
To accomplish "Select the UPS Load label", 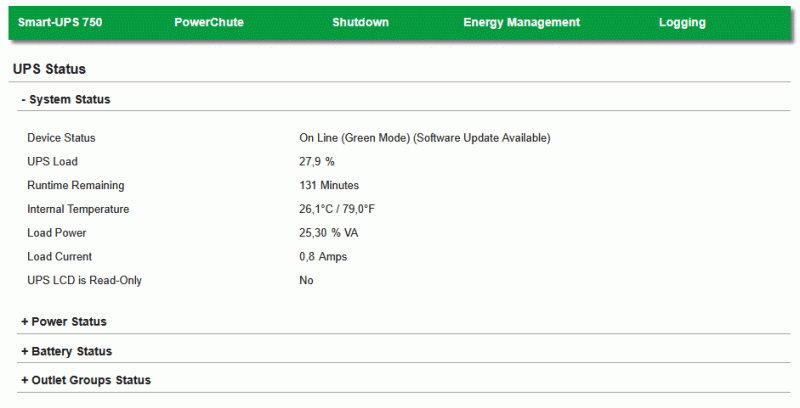I will point(53,162).
